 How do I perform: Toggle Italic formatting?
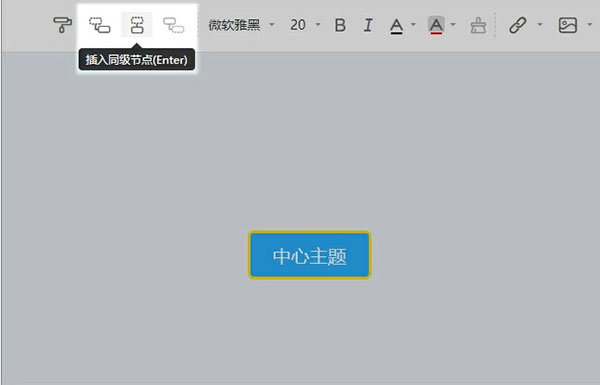368,25
